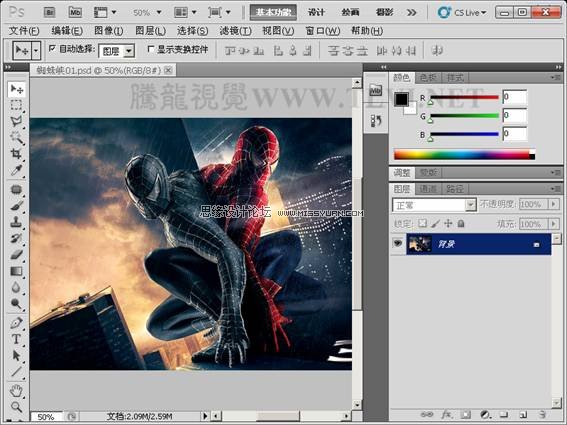Select the History Brush tool
Image resolution: width=567 pixels, height=425 pixels.
(x=16, y=238)
